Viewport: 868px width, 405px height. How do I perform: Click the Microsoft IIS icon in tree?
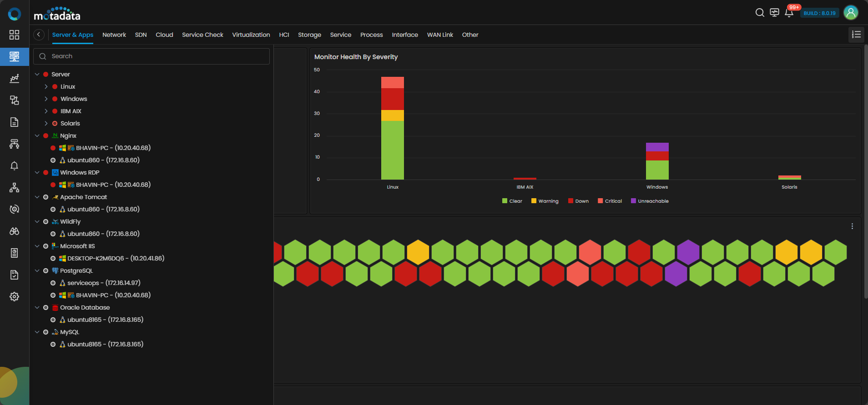point(55,246)
